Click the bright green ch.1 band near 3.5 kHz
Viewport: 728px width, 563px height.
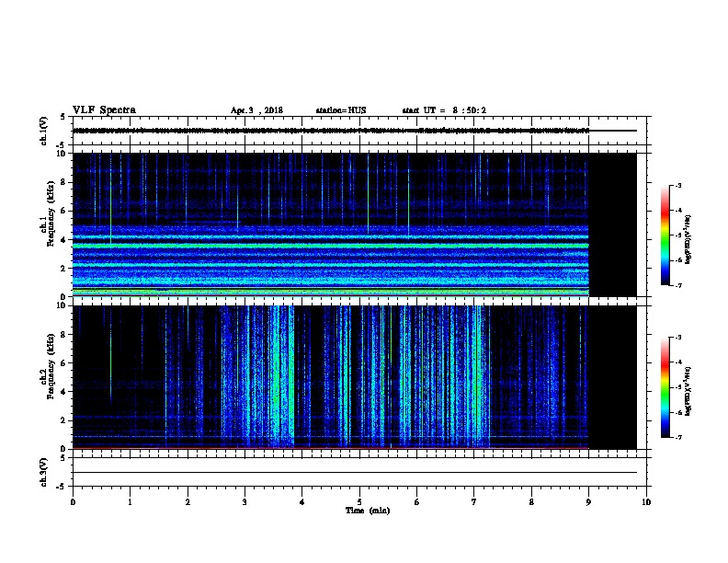[331, 246]
